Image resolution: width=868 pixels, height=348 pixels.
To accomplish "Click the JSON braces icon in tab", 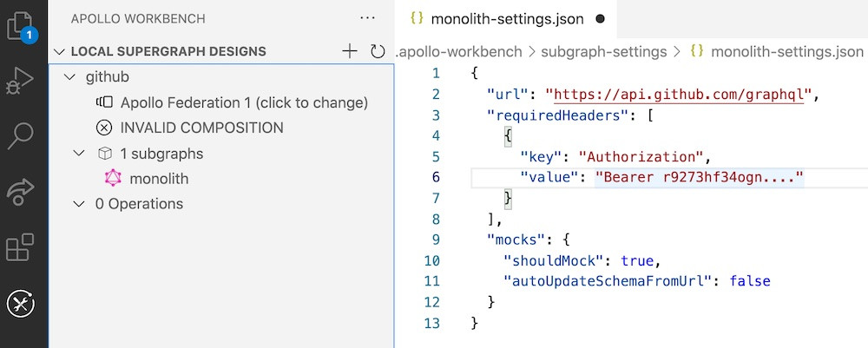I will 417,19.
